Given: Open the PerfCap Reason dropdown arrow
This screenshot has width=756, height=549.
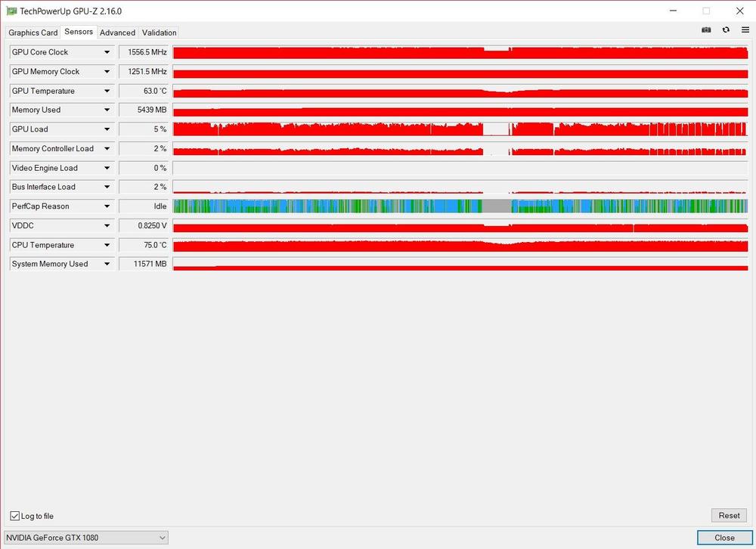Looking at the screenshot, I should (x=107, y=206).
